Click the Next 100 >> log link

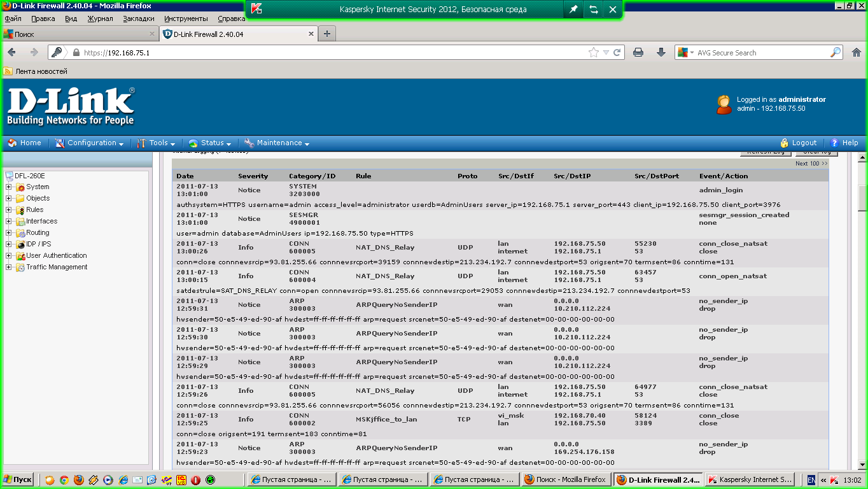811,164
